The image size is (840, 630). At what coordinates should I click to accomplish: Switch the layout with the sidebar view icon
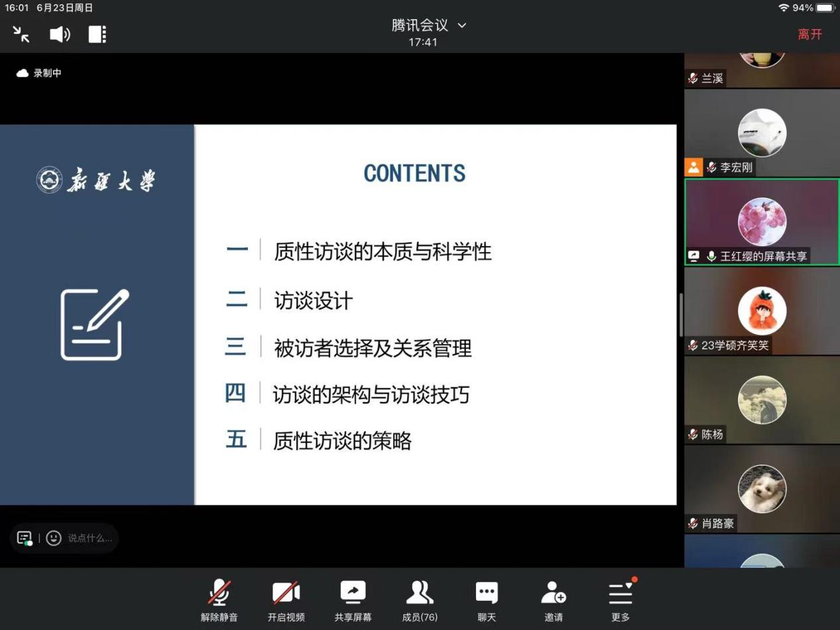[97, 34]
